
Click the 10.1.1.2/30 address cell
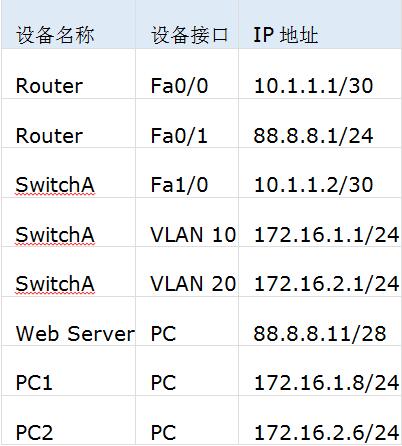coord(320,173)
